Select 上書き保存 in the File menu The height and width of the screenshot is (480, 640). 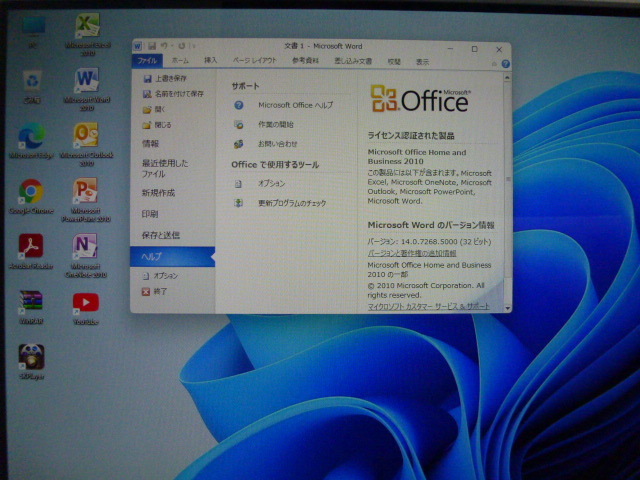[x=165, y=78]
